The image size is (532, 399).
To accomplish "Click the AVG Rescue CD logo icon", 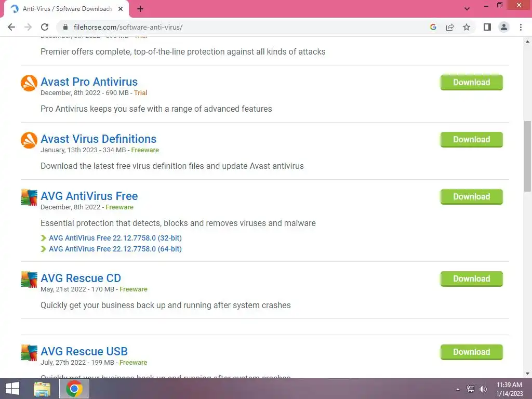I will (29, 279).
